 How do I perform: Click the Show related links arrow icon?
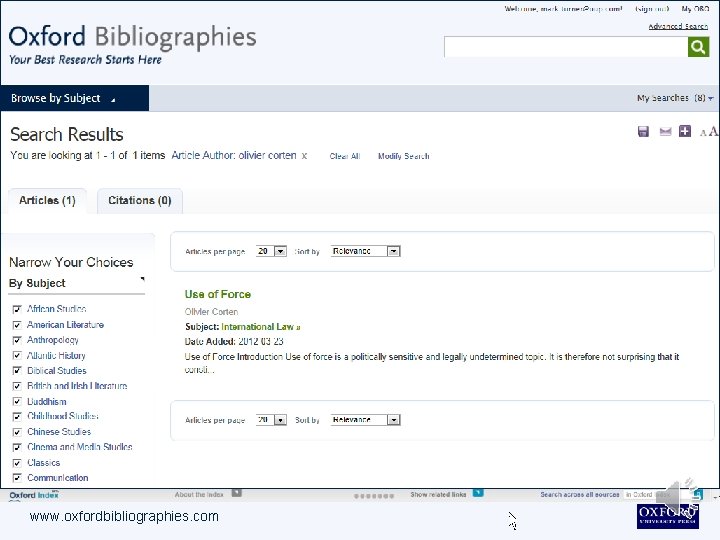click(478, 493)
